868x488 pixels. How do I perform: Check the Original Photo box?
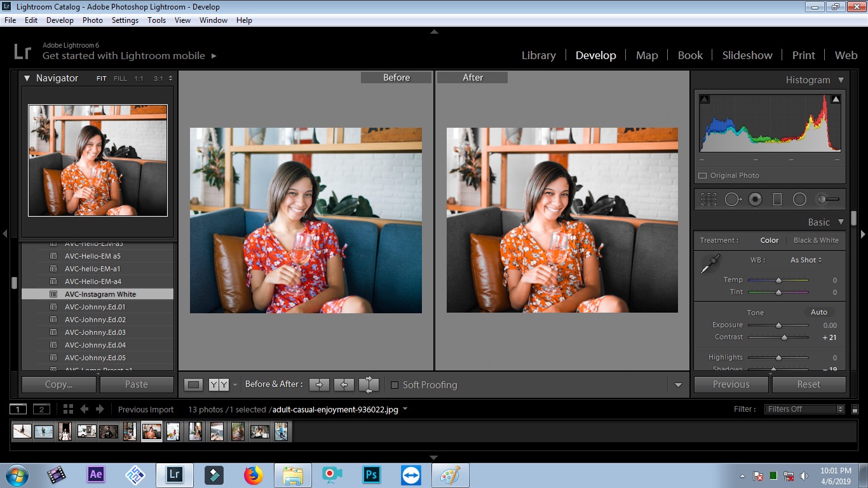pyautogui.click(x=703, y=175)
